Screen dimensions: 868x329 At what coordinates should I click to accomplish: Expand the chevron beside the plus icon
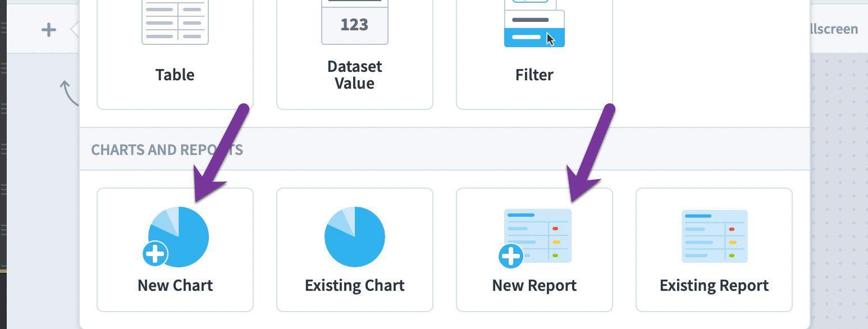[75, 30]
